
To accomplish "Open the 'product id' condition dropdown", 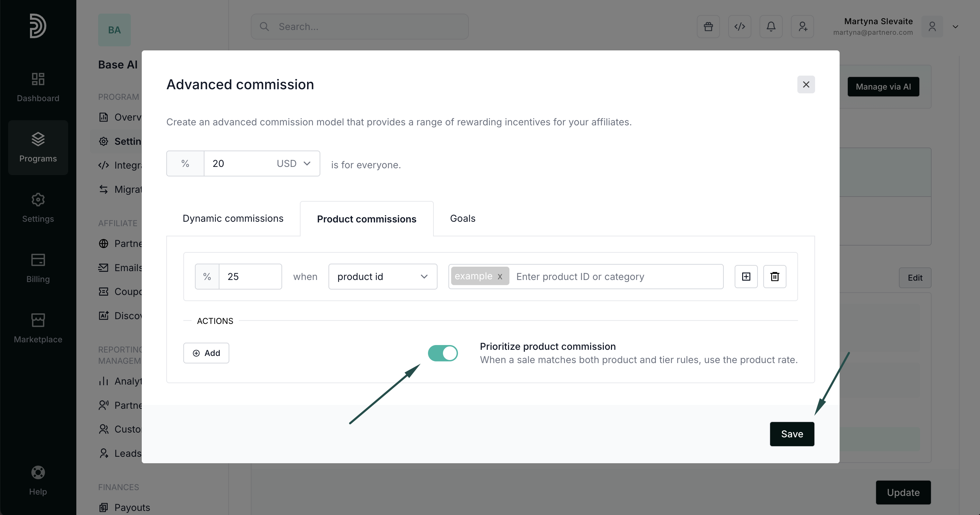I will 382,277.
